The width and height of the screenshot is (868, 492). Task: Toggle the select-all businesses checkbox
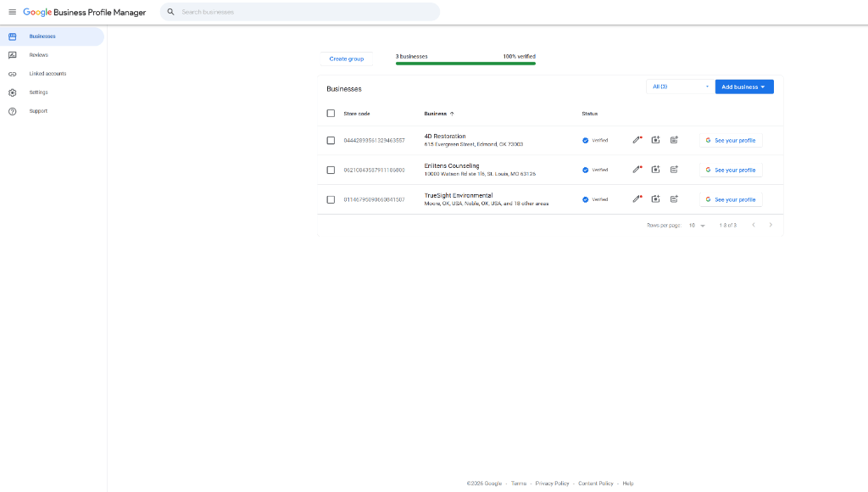[331, 114]
